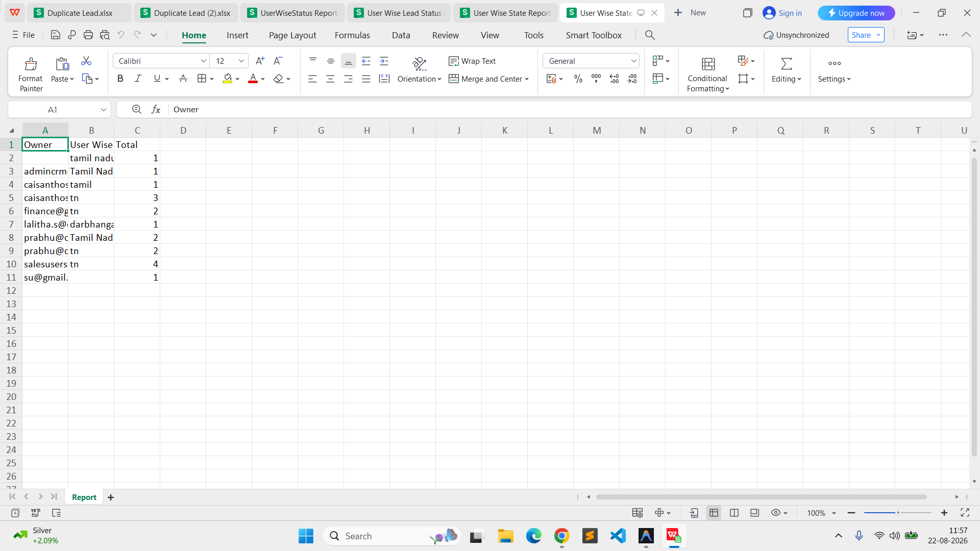Click the Unsynchronized status button
The image size is (980, 551).
point(796,35)
